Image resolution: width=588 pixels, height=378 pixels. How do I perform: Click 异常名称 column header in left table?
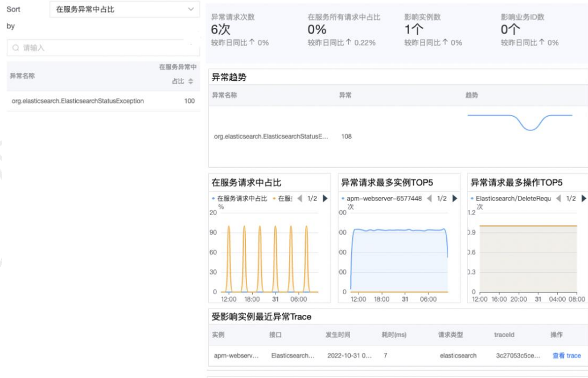(22, 76)
